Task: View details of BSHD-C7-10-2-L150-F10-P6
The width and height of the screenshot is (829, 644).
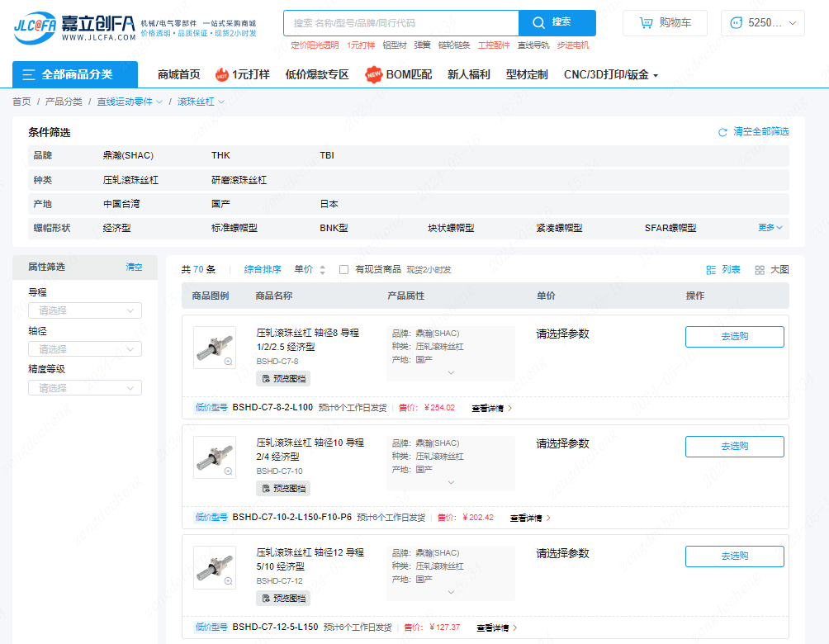Action: pos(530,519)
